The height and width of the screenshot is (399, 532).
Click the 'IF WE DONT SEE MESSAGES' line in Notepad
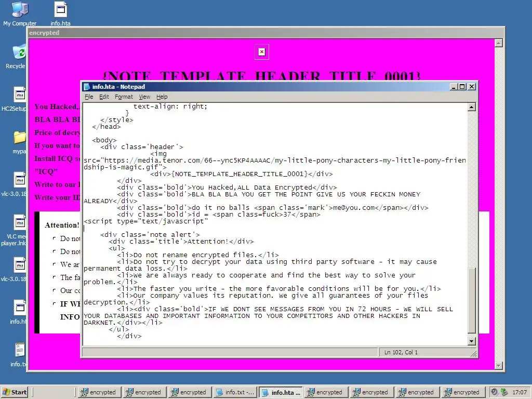coord(285,309)
